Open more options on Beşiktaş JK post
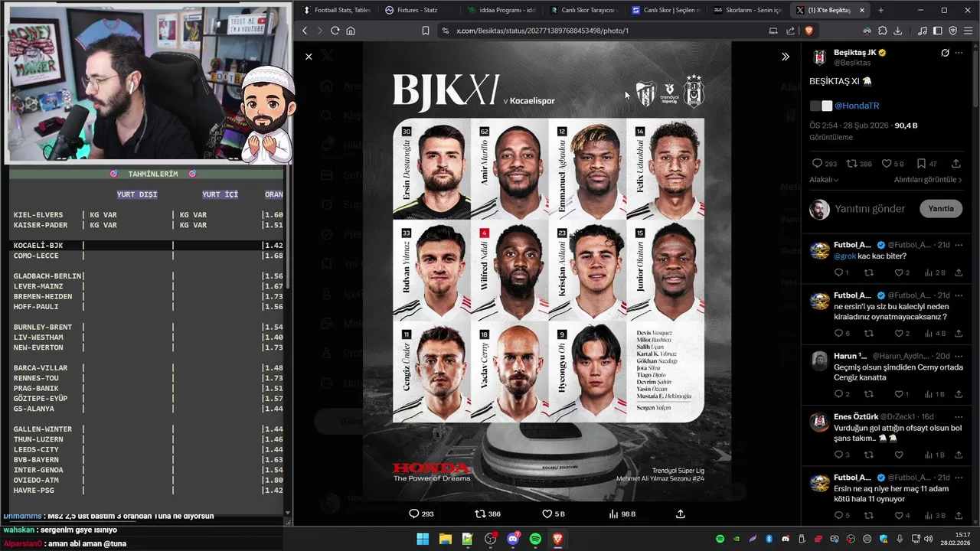 pos(959,53)
